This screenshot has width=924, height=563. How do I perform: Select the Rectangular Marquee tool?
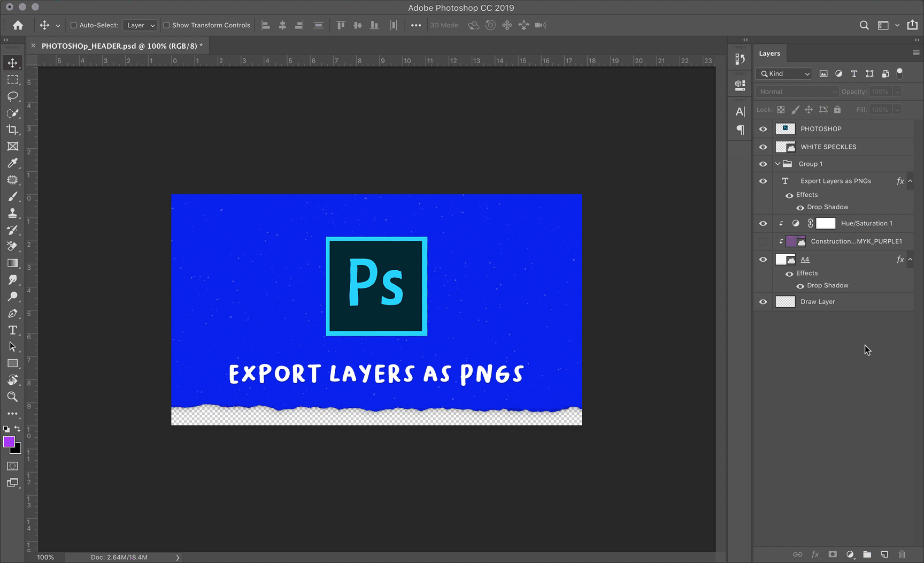click(12, 80)
